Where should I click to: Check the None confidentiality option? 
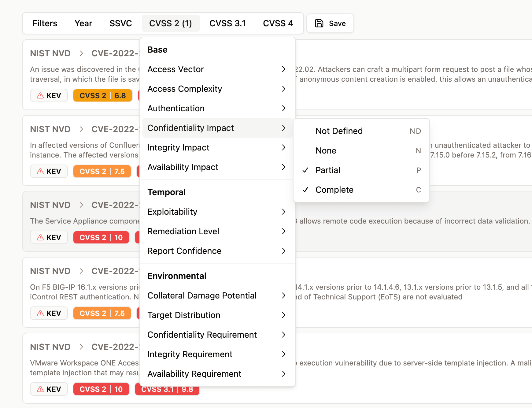(326, 151)
